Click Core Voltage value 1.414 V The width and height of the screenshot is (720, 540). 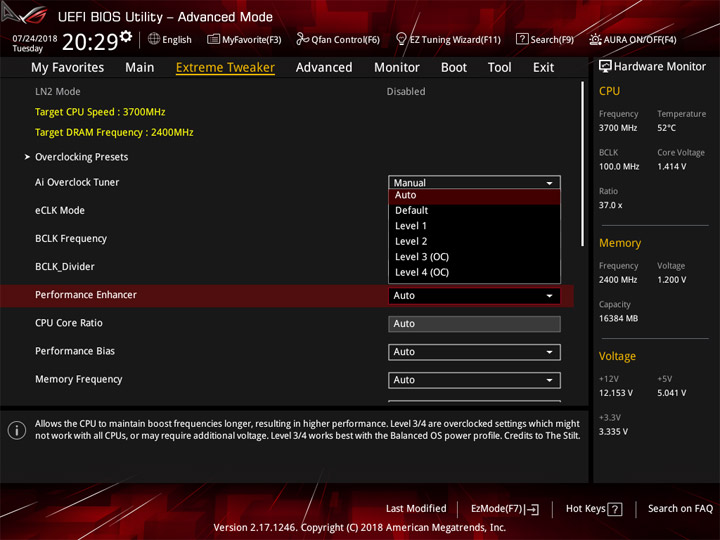coord(672,167)
